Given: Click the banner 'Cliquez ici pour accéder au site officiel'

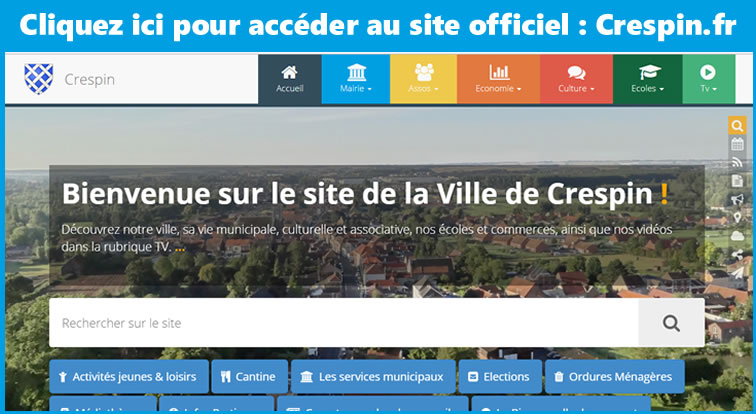Looking at the screenshot, I should 378,25.
